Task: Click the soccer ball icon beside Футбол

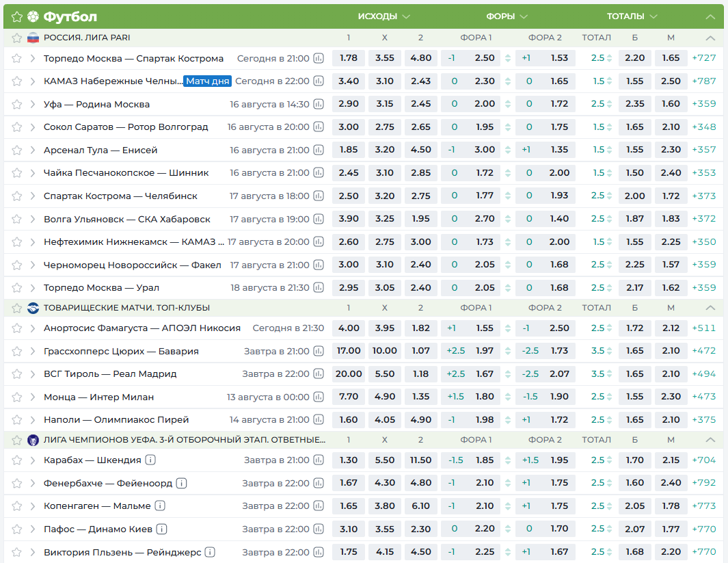Action: (33, 16)
